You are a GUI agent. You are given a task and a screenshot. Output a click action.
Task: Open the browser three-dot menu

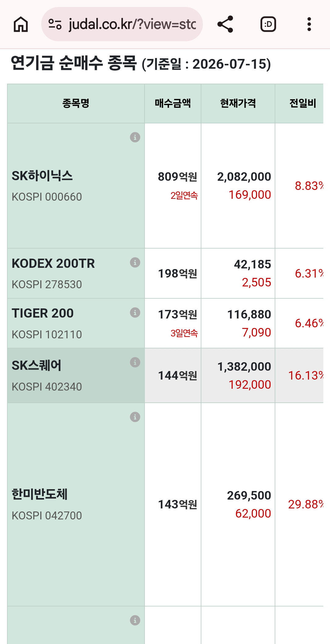pyautogui.click(x=309, y=24)
